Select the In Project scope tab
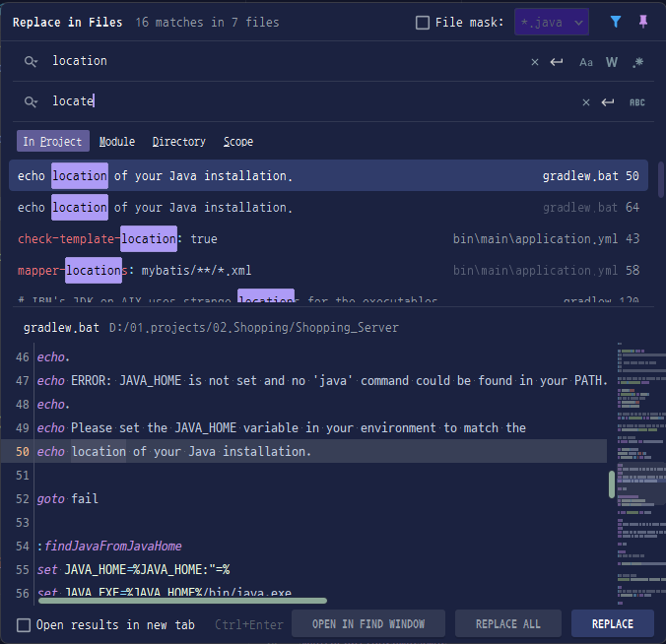Screen dimensions: 666x644 click(x=52, y=141)
